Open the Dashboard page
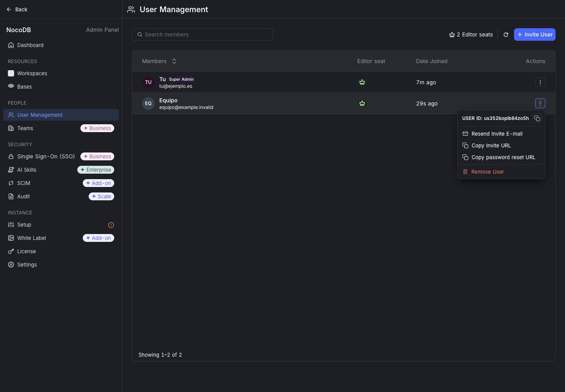Screen dimensions: 565x392 click(61, 45)
